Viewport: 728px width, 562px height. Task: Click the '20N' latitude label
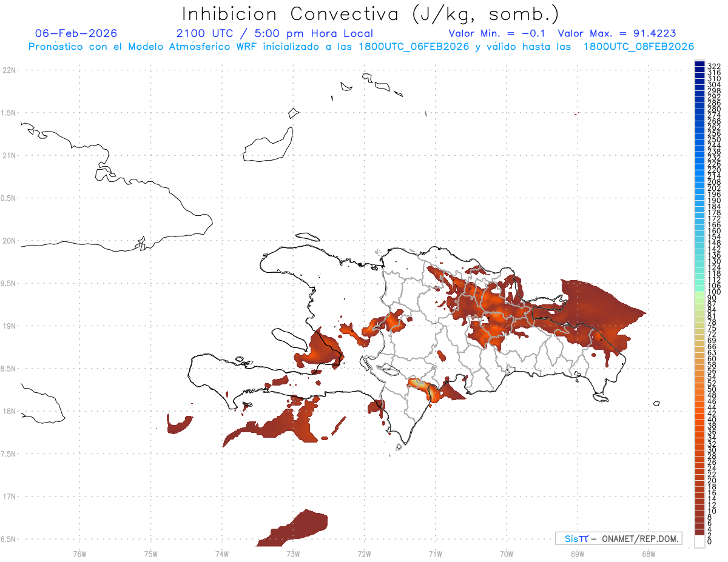coord(10,241)
